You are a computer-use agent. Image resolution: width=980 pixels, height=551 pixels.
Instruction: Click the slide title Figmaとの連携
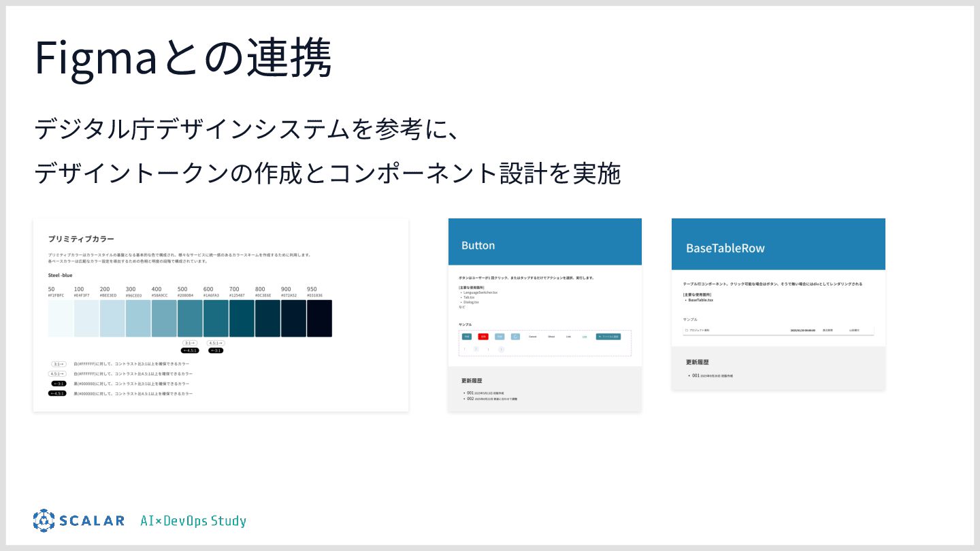(183, 58)
